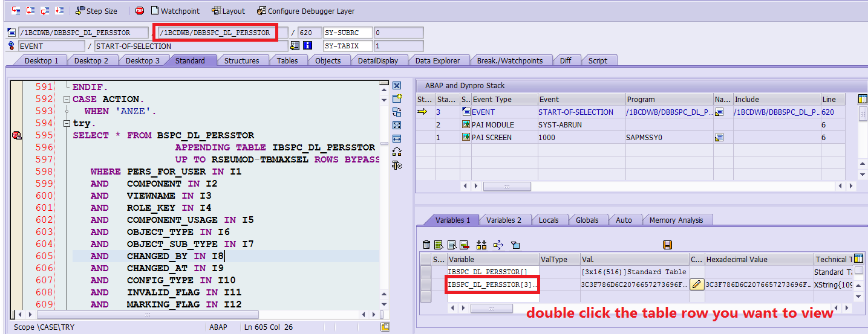Screen dimensions: 868x334
Task: Open the Layout toolbar option
Action: 228,11
